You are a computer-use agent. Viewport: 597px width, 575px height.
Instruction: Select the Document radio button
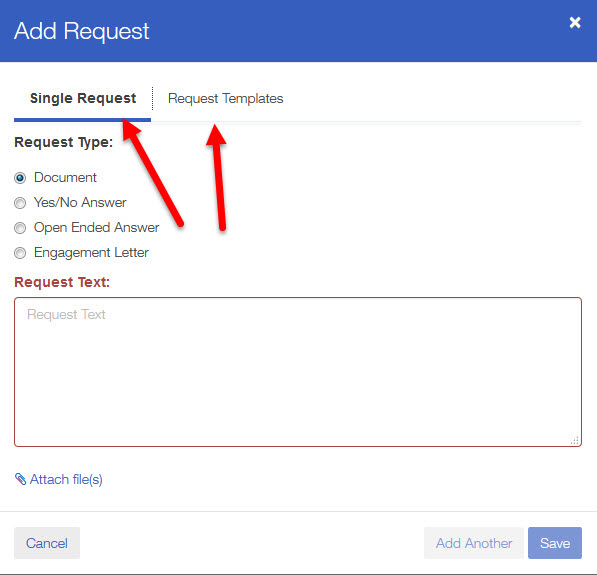click(20, 178)
